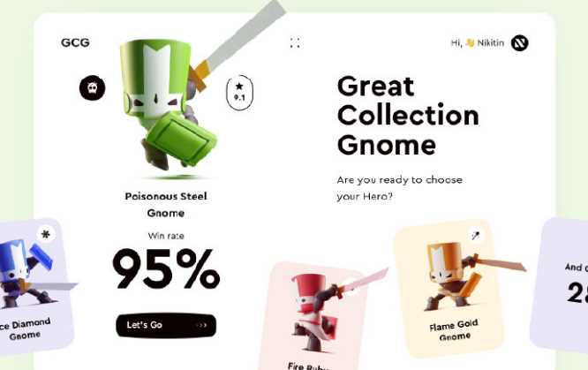Select the Flame Gold Gnome card

click(449, 288)
